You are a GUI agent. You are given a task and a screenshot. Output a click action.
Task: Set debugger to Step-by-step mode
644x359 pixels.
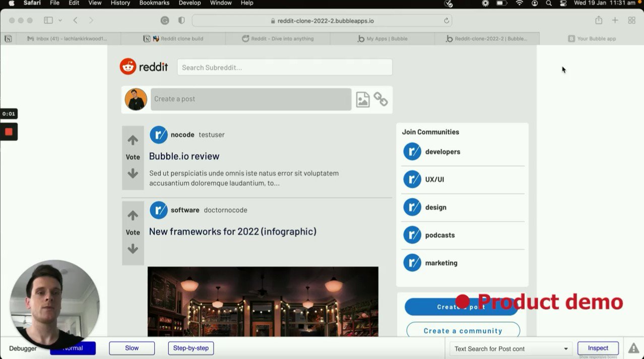point(191,348)
